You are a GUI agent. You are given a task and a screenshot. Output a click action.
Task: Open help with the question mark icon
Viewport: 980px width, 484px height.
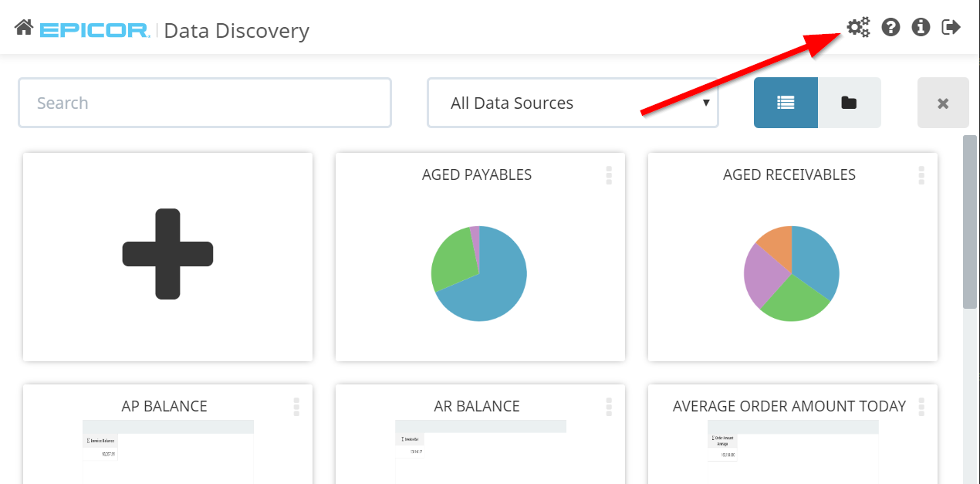pos(891,28)
